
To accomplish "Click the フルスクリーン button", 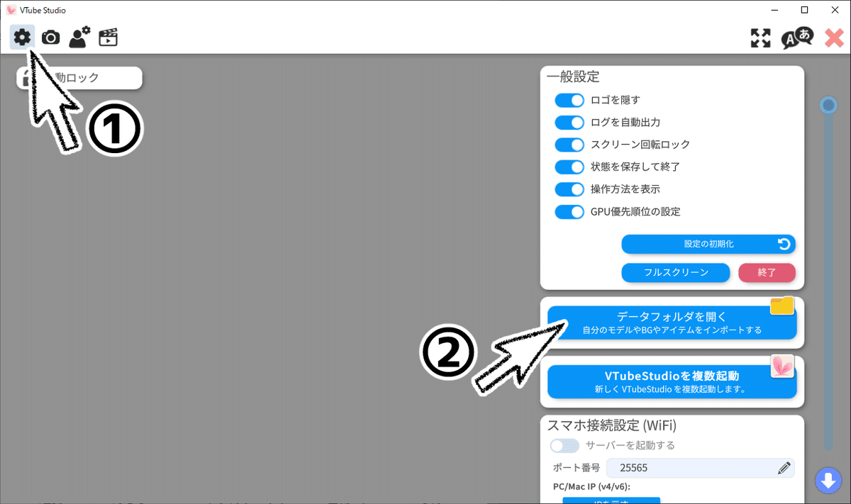I will click(676, 272).
